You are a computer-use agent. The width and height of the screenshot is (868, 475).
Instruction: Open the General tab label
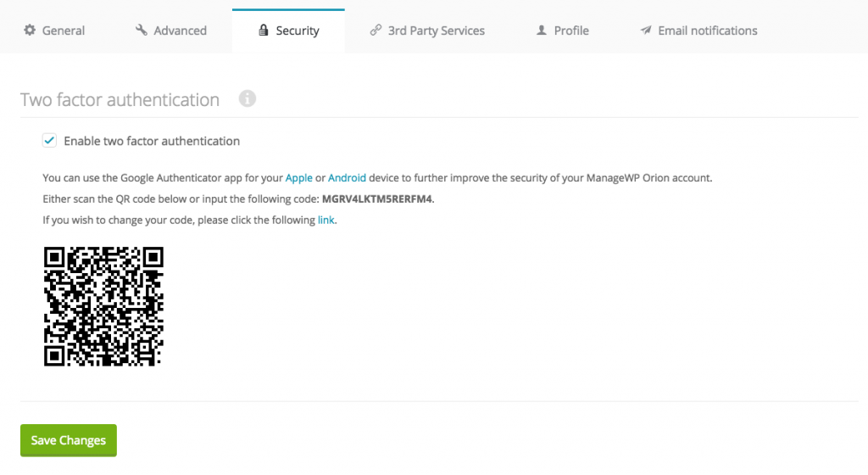[x=64, y=31]
